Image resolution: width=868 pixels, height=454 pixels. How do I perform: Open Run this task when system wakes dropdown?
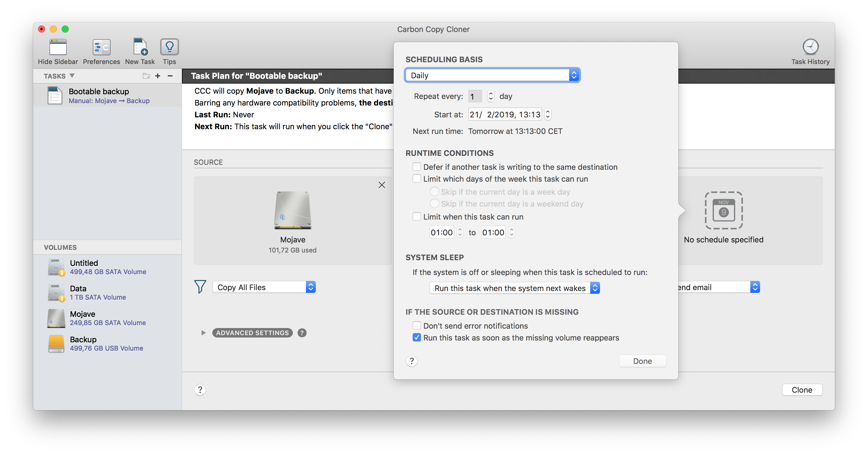[514, 288]
